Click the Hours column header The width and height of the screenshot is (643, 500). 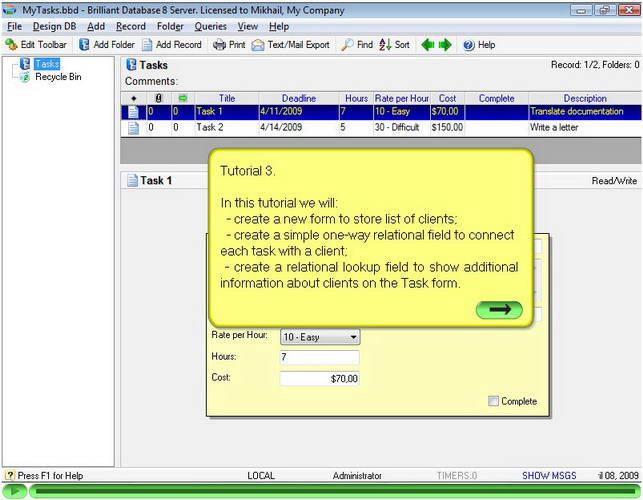coord(356,98)
